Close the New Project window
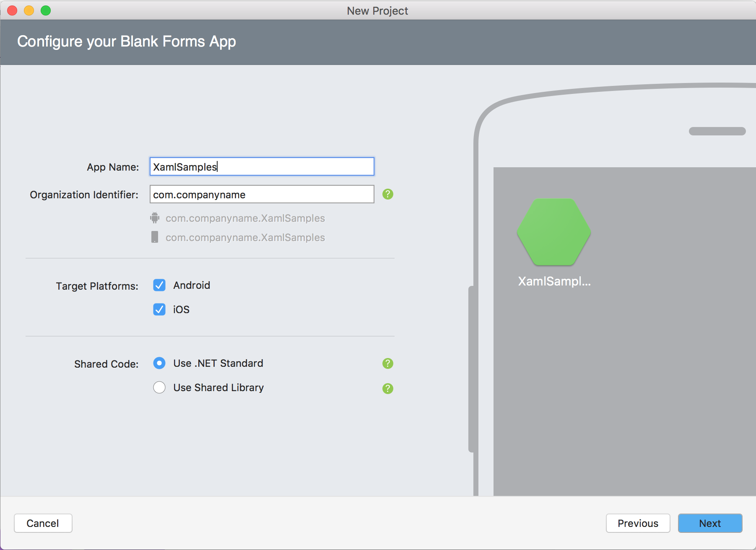 click(12, 10)
